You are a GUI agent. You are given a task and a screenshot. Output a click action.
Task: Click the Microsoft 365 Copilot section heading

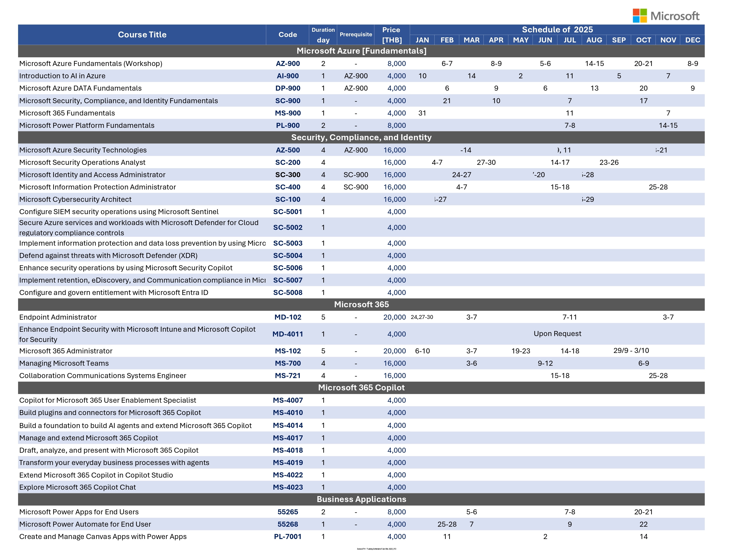pos(361,387)
